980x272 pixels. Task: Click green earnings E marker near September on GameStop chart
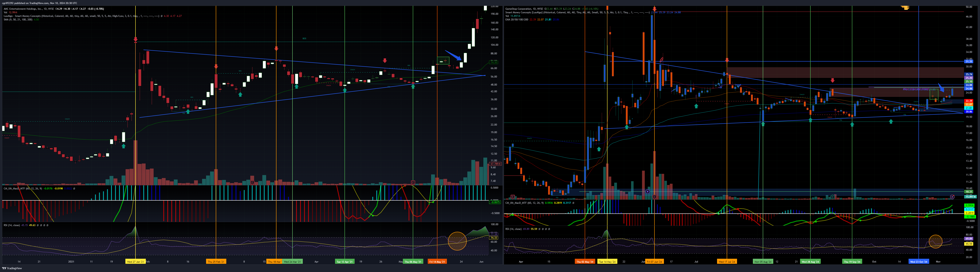point(833,197)
